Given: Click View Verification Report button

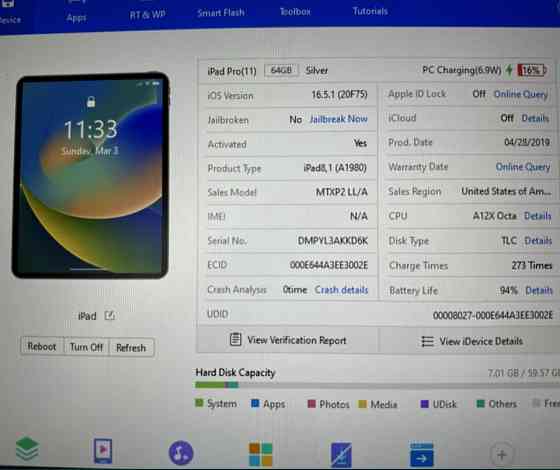Looking at the screenshot, I should (x=288, y=340).
